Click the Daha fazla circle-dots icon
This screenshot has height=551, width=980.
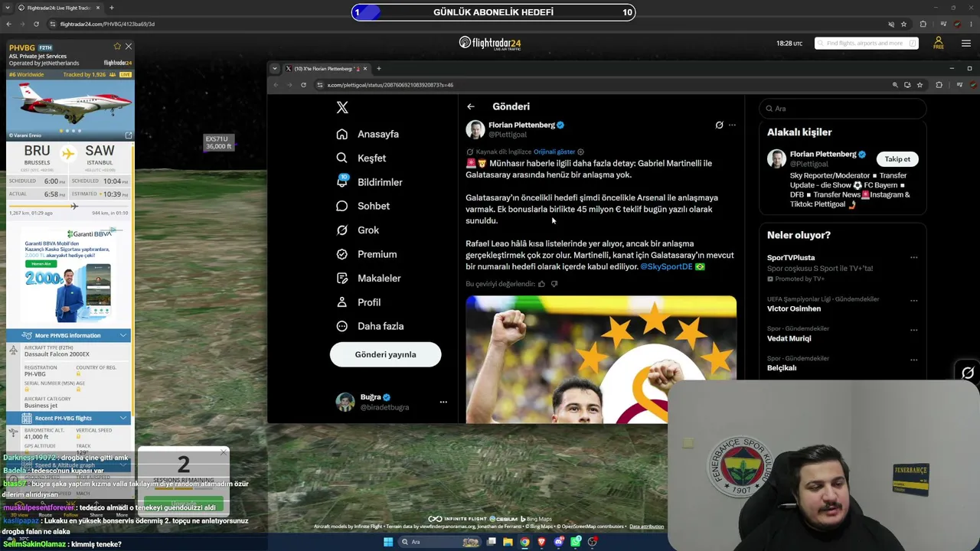point(342,326)
